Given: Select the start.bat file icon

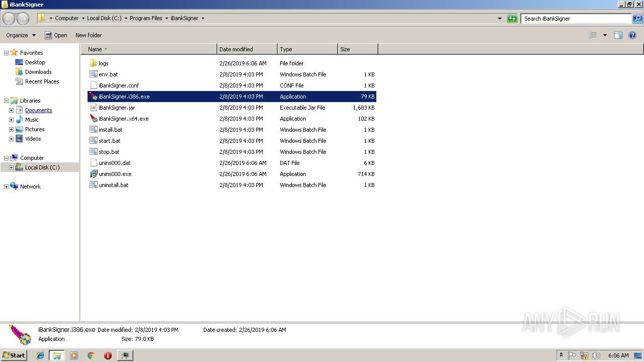Looking at the screenshot, I should pos(93,141).
